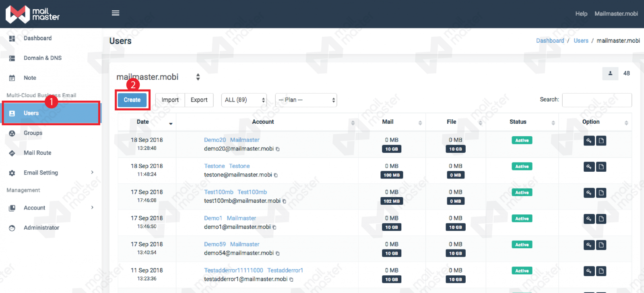Screen dimensions: 644x293
Task: Open Administrator from the sidebar
Action: coord(41,228)
